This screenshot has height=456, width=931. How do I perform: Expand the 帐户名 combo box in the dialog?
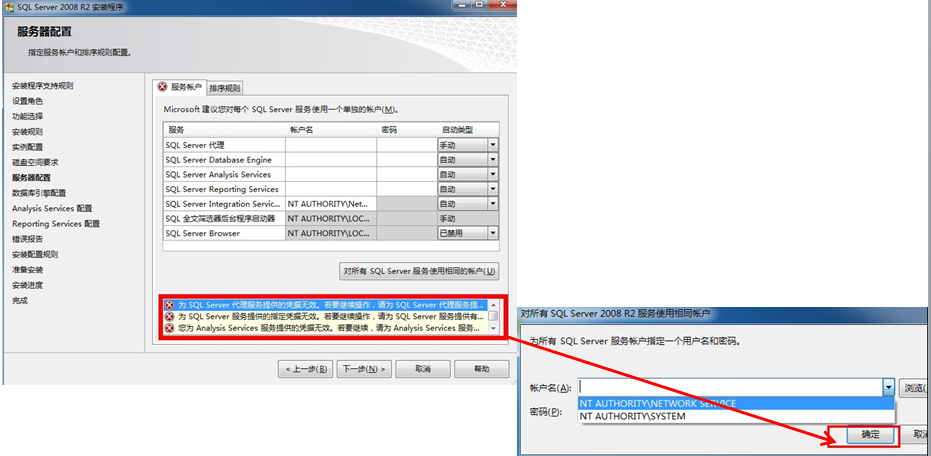[888, 388]
